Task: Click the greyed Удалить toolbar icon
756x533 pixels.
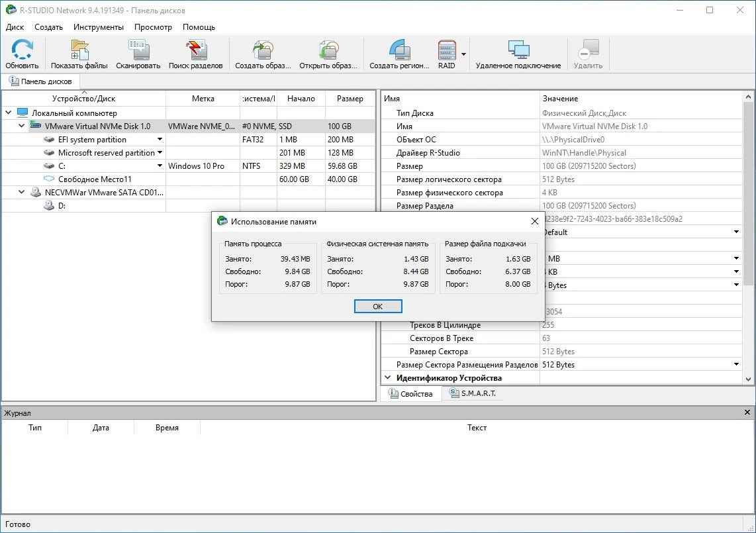Action: (589, 50)
